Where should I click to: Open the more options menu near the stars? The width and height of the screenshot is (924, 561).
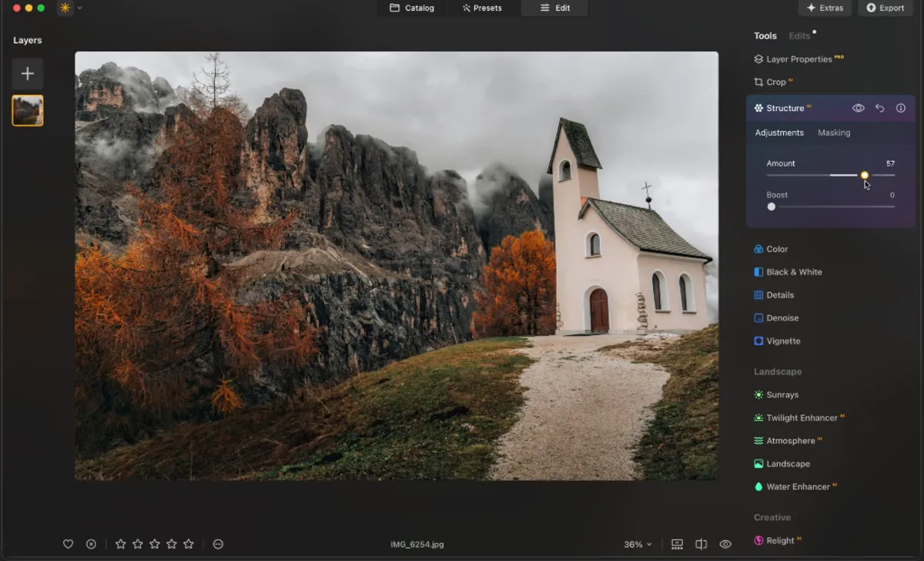click(218, 544)
